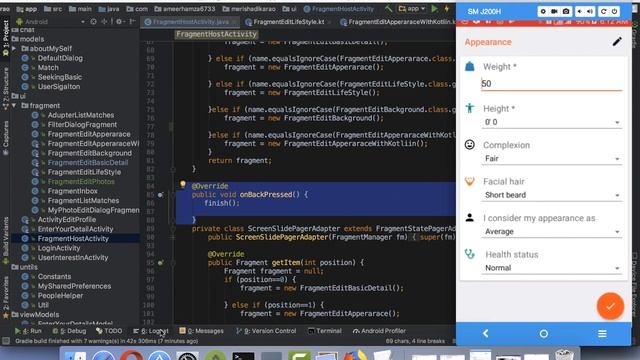Image resolution: width=640 pixels, height=360 pixels.
Task: Switch to FragmentEditApperaraceWithKotlin editor tab
Action: click(x=398, y=22)
